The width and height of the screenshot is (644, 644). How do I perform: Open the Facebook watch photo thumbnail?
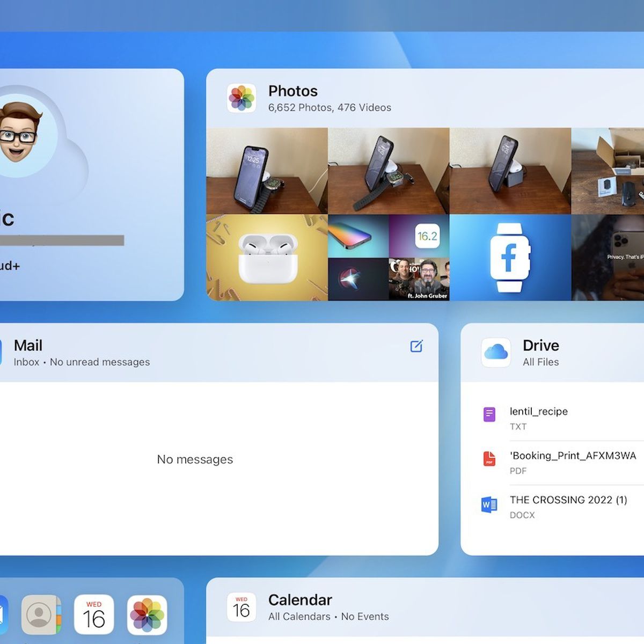pos(510,258)
